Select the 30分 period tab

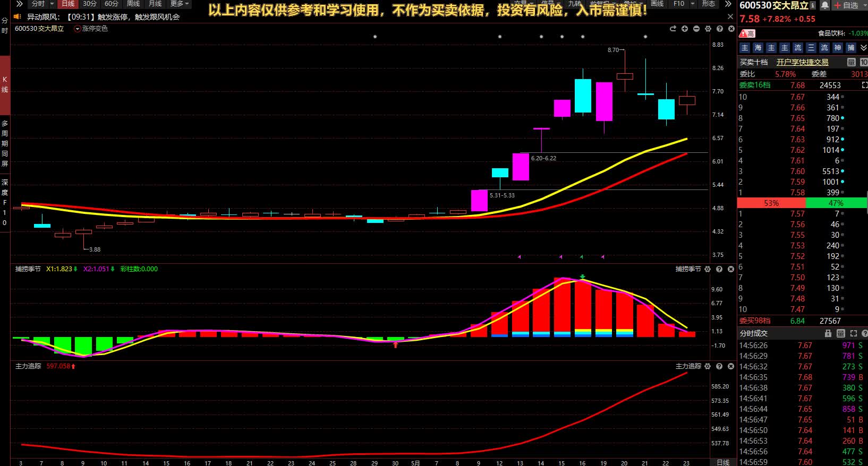click(90, 4)
